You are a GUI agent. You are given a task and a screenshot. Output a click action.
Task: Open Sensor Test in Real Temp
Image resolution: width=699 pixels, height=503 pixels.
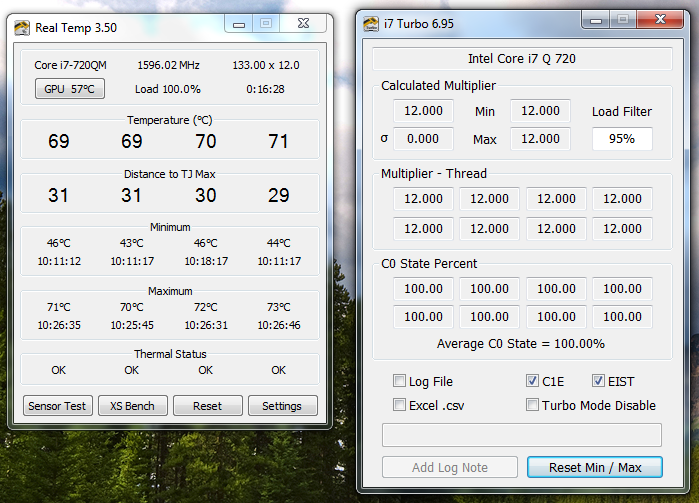tap(58, 405)
